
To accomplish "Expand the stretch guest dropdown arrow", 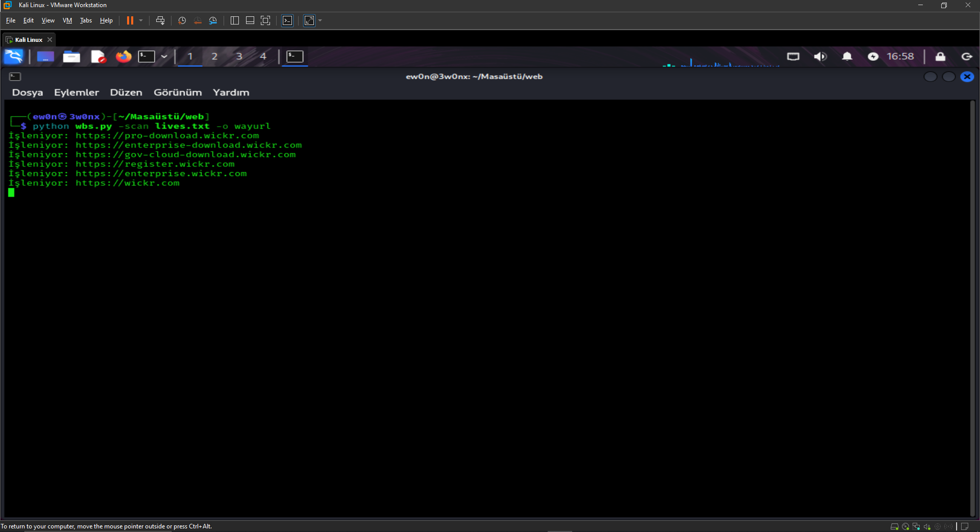I will pyautogui.click(x=320, y=20).
